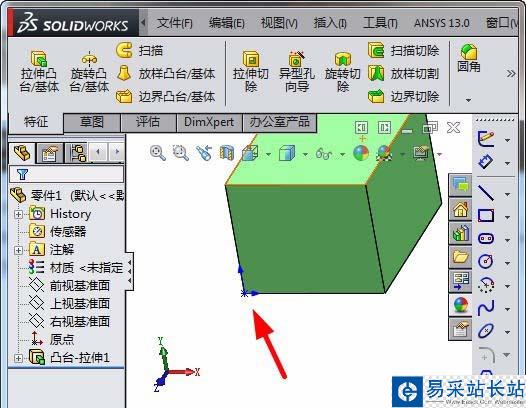Click the Revolved Cut (旋转切除) tool
This screenshot has width=526, height=408.
[343, 71]
